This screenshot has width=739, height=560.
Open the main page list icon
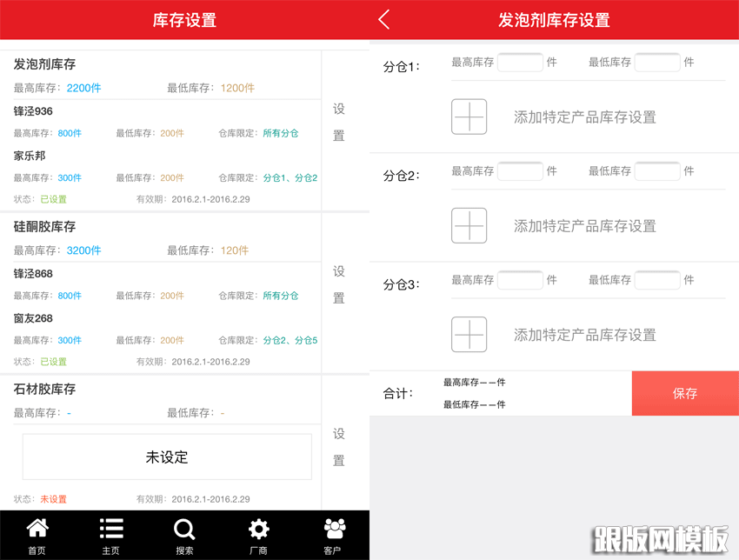click(110, 535)
